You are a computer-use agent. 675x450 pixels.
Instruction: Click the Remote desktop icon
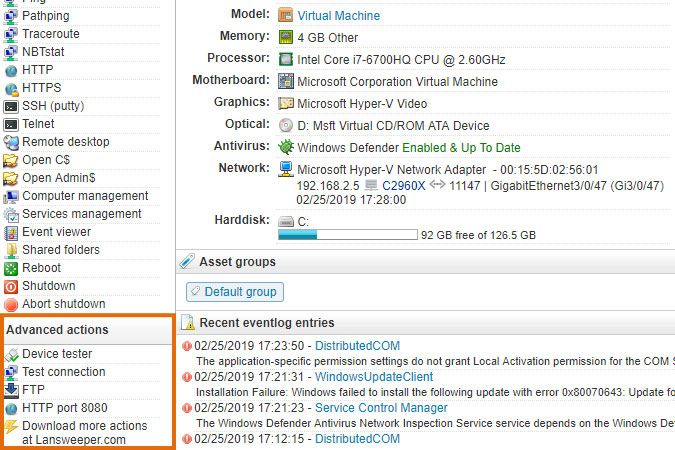coord(11,142)
